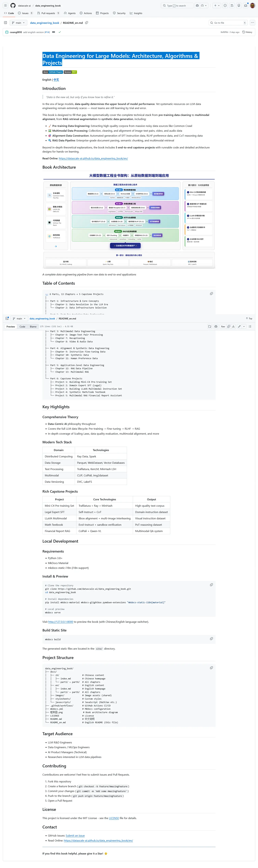Screen dimensions: 258x868
Task: Open the LICENSE file link
Action: [x=114, y=818]
